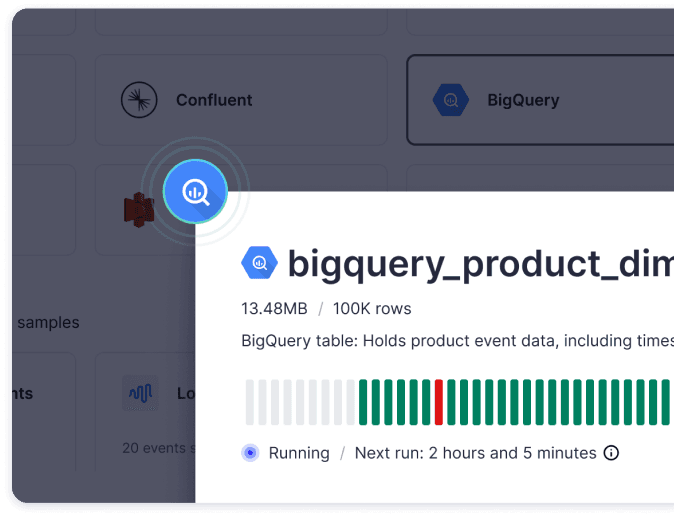Click the dark red AWS icon
The height and width of the screenshot is (516, 674).
point(138,210)
